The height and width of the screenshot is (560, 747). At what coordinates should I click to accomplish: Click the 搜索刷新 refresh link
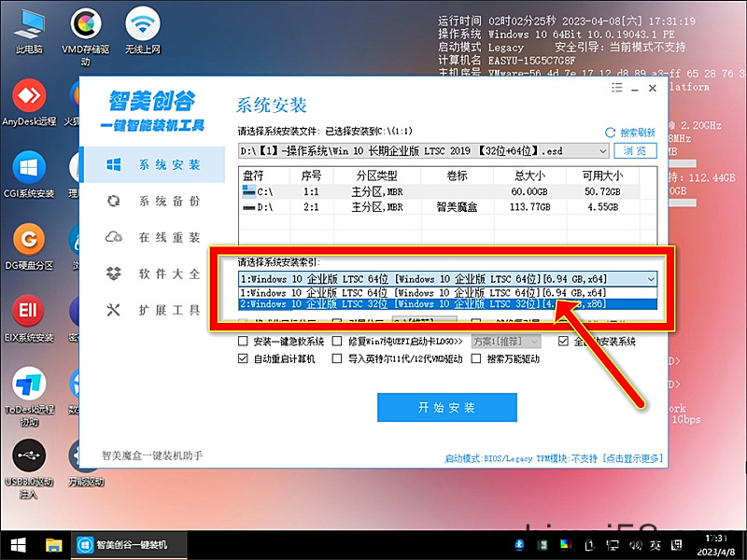pyautogui.click(x=629, y=133)
